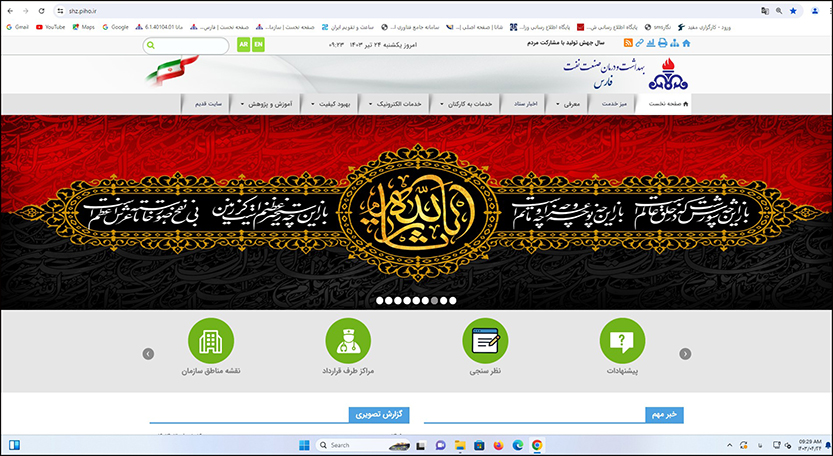The width and height of the screenshot is (833, 456).
Task: Open the Gmail bookmark
Action: (x=18, y=27)
